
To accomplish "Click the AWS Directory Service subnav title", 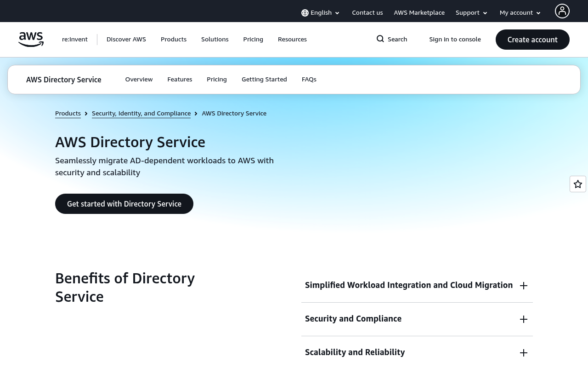I will click(64, 80).
